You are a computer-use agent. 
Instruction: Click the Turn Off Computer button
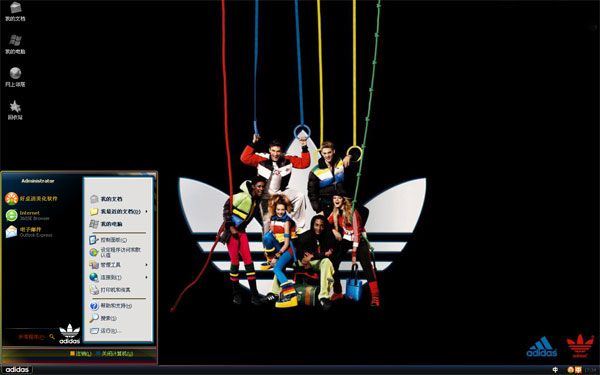coord(114,354)
